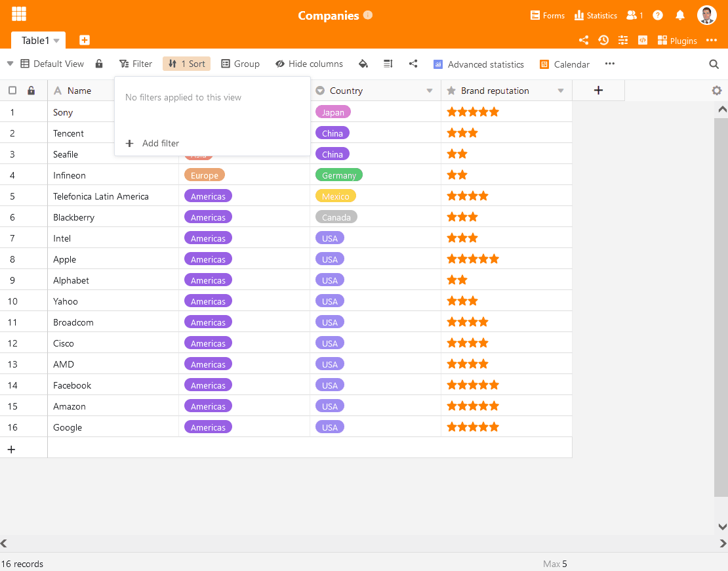Click the vertical scrollbar up arrow
This screenshot has width=728, height=571.
point(722,109)
